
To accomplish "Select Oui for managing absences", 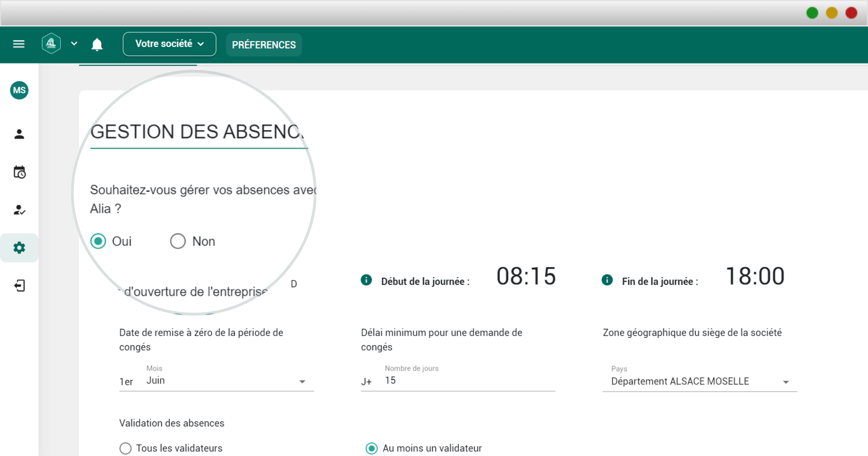I will coord(98,241).
